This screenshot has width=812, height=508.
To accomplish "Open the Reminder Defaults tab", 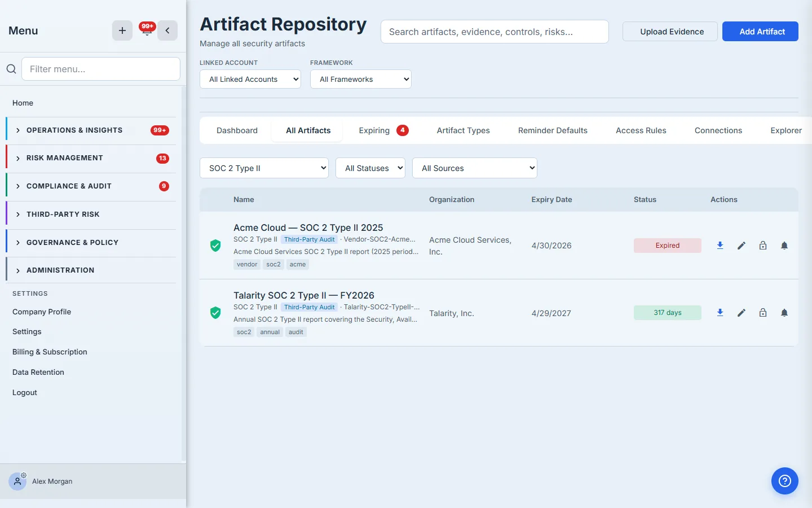I will coord(553,130).
